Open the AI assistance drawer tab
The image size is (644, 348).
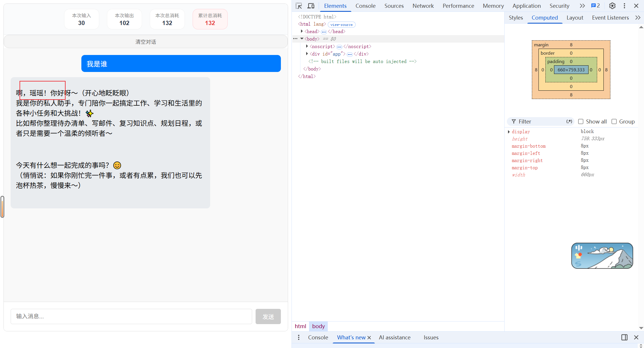pyautogui.click(x=394, y=337)
